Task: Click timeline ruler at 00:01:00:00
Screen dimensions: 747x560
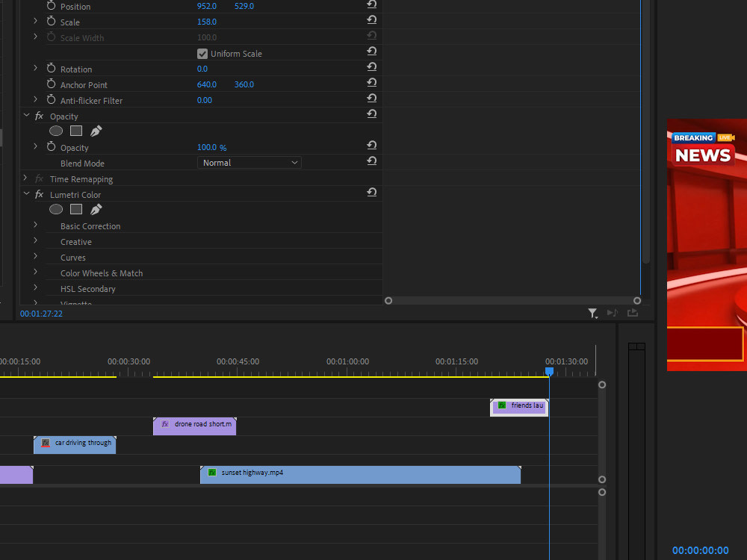Action: click(348, 361)
